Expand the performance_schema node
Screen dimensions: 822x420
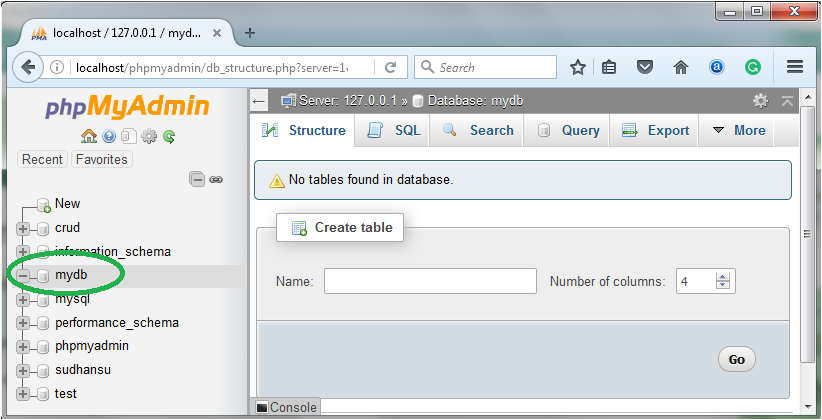[23, 323]
